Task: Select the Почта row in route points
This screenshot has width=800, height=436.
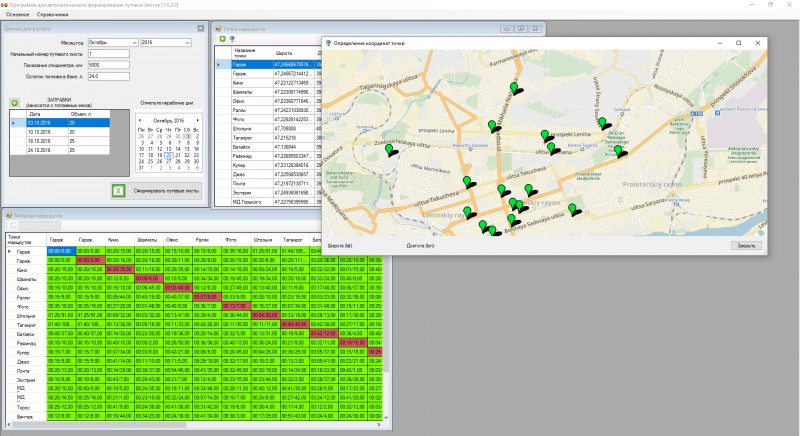Action: coord(269,184)
